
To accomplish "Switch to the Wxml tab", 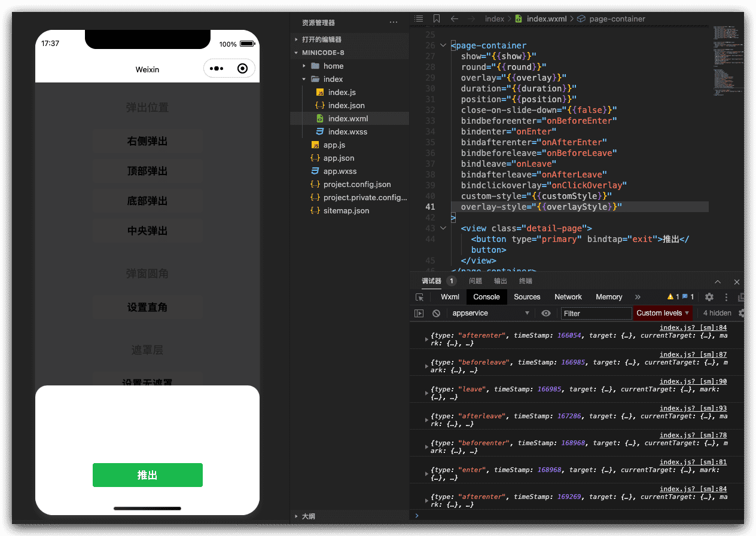I will pyautogui.click(x=450, y=297).
